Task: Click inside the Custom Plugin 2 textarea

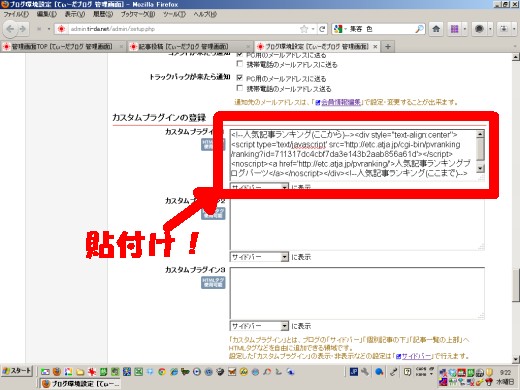Action: (x=357, y=224)
